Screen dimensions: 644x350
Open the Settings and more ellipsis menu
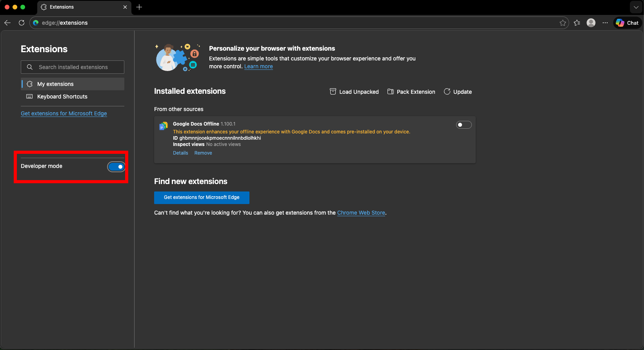(x=605, y=23)
